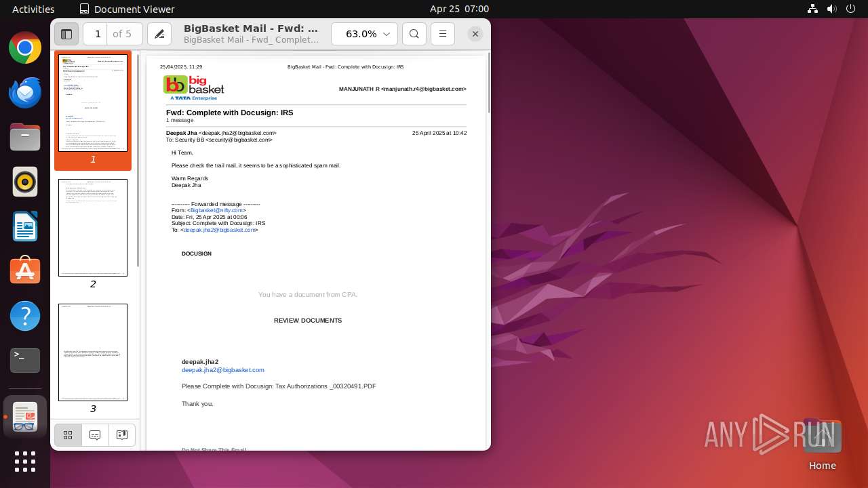Open Files manager from dock

pos(25,138)
